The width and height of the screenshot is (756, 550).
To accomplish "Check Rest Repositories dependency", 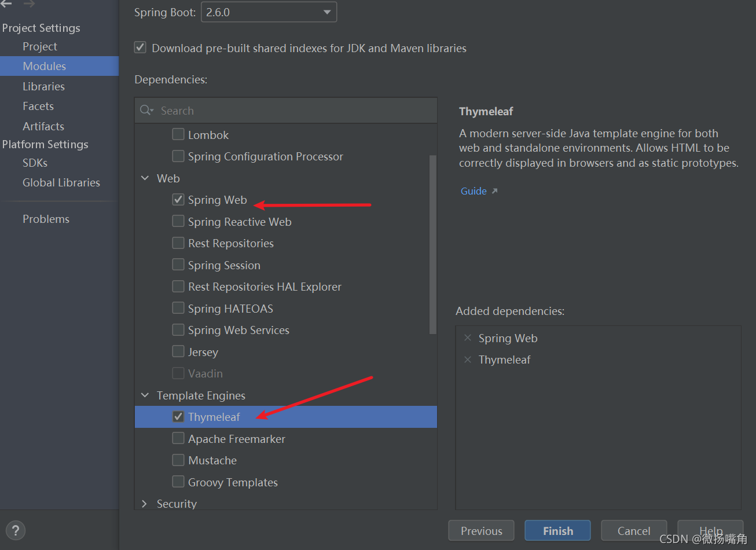I will [178, 243].
